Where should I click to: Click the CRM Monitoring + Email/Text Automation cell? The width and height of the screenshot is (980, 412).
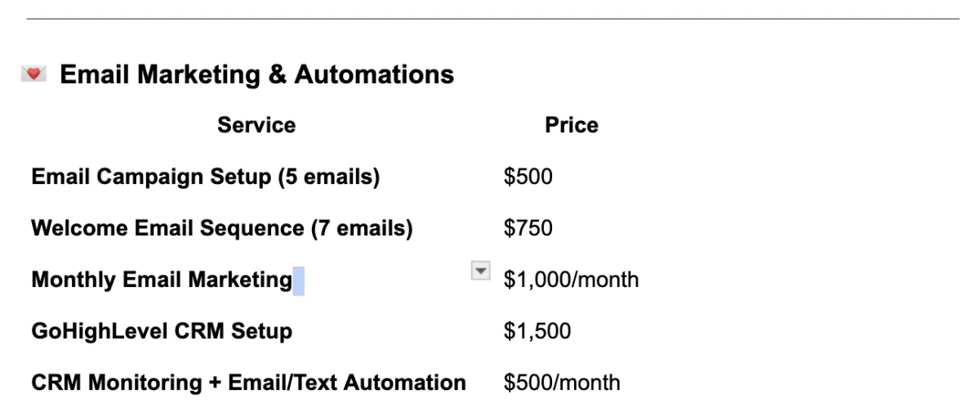tap(248, 382)
